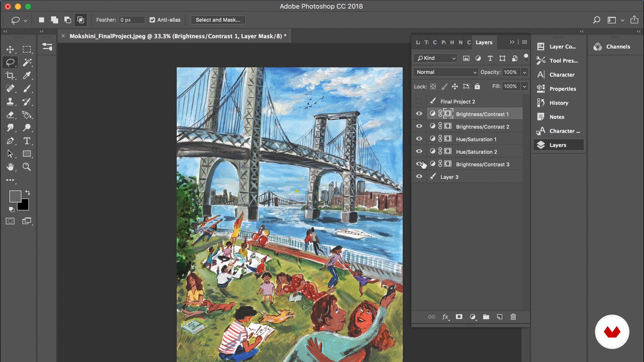Select the Eraser tool
The image size is (644, 362).
[x=10, y=115]
